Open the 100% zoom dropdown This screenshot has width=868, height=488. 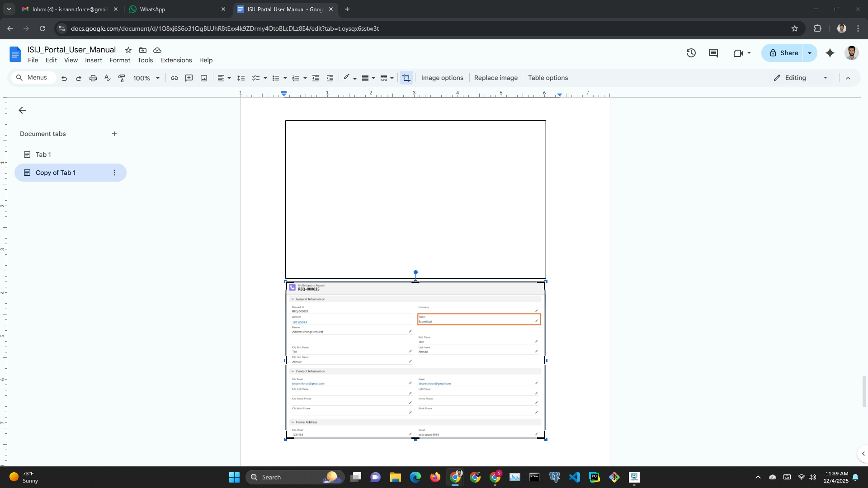(x=146, y=78)
